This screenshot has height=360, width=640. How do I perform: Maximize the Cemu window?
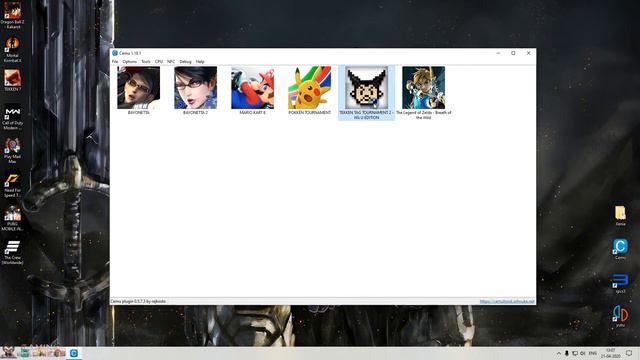[x=513, y=53]
